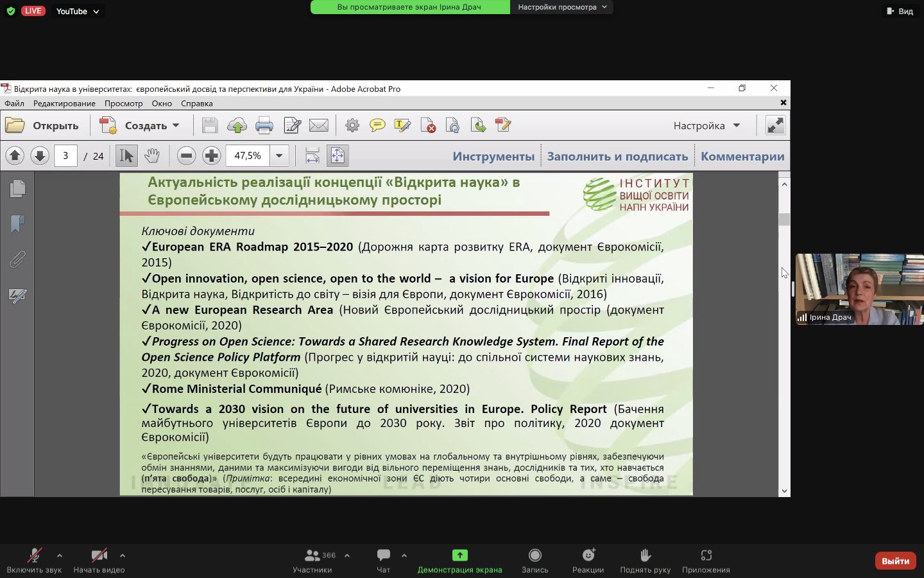This screenshot has height=578, width=924.
Task: Unmute microphone with Включить звук
Action: click(x=34, y=560)
